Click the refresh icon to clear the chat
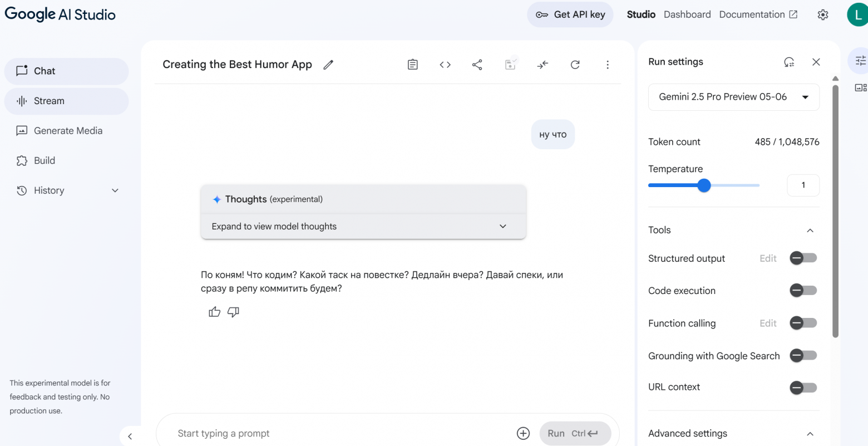This screenshot has height=446, width=868. tap(575, 65)
